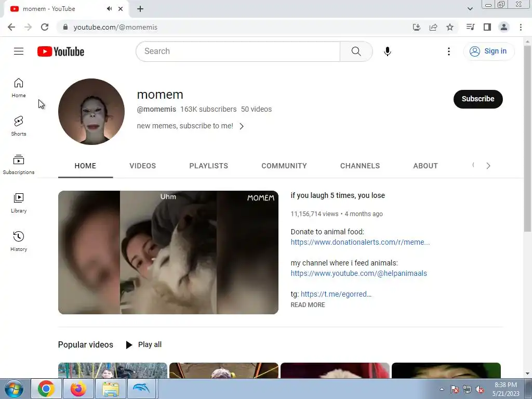Switch to the VIDEOS tab
The image size is (532, 399).
coord(142,166)
